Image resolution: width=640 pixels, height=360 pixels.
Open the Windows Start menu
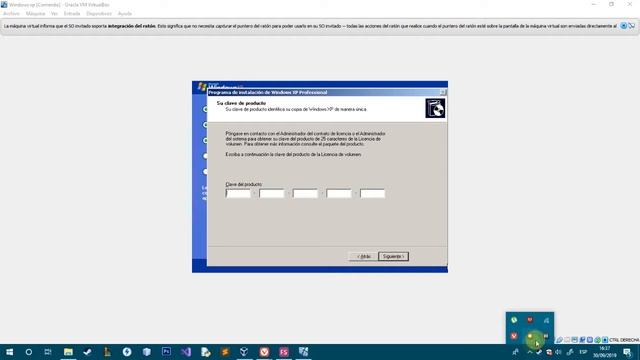click(9, 352)
